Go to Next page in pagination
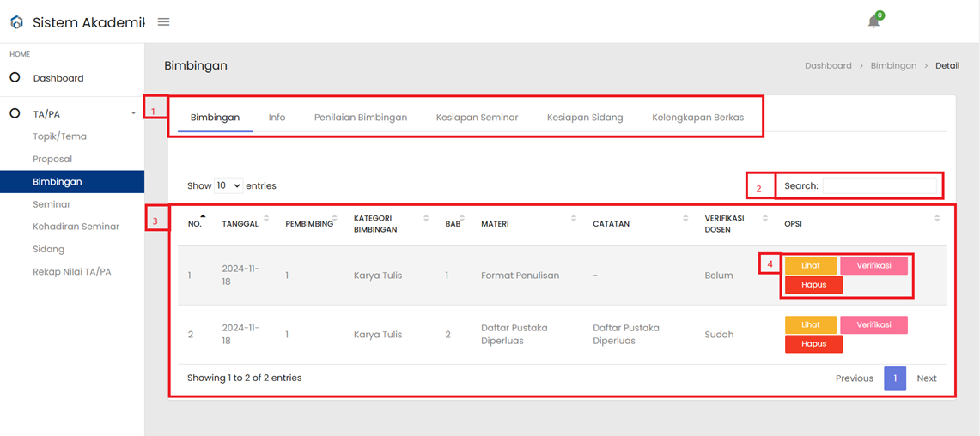This screenshot has height=436, width=980. click(x=927, y=378)
